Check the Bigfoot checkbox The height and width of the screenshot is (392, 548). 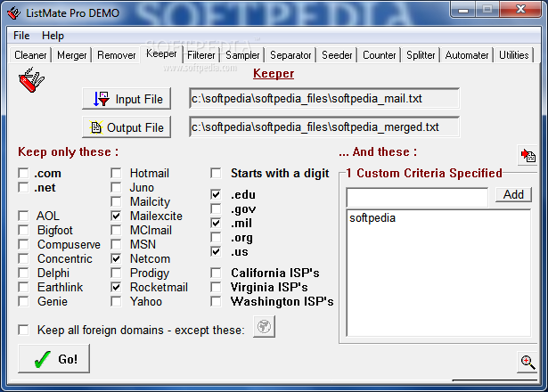coord(23,230)
